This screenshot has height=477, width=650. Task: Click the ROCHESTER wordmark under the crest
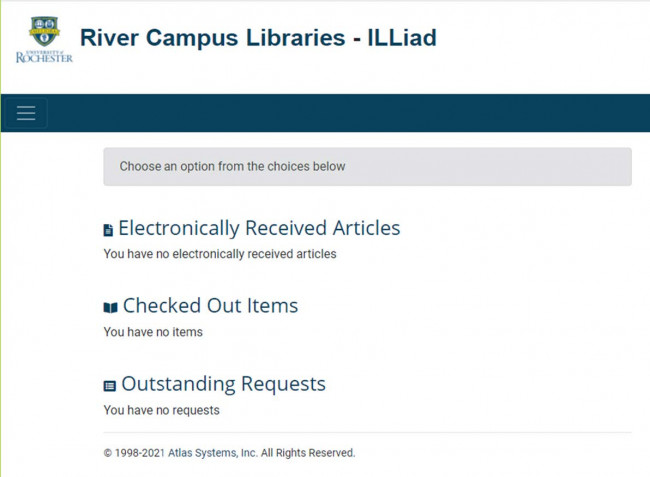44,57
